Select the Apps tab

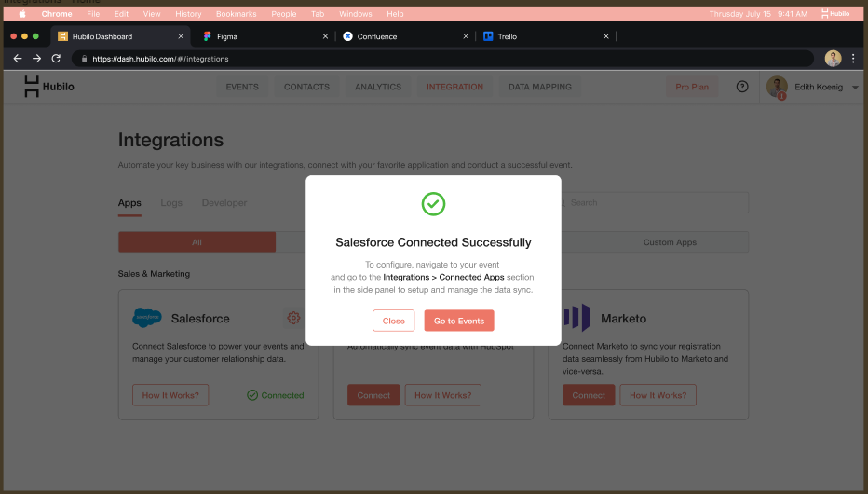(129, 203)
